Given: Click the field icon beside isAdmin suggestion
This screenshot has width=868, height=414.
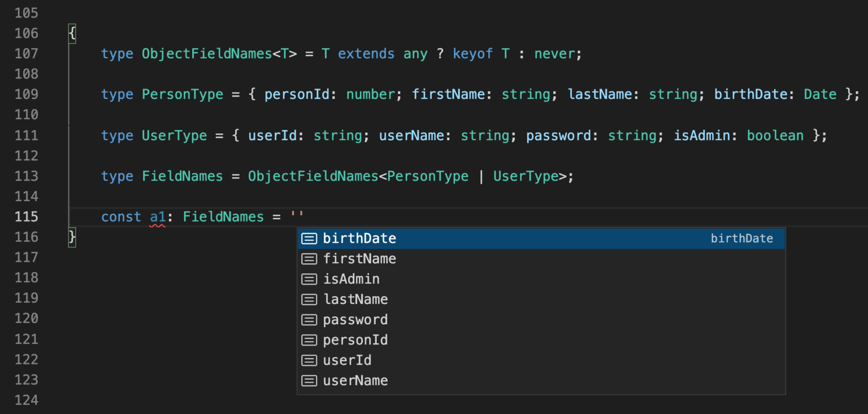Looking at the screenshot, I should (309, 279).
